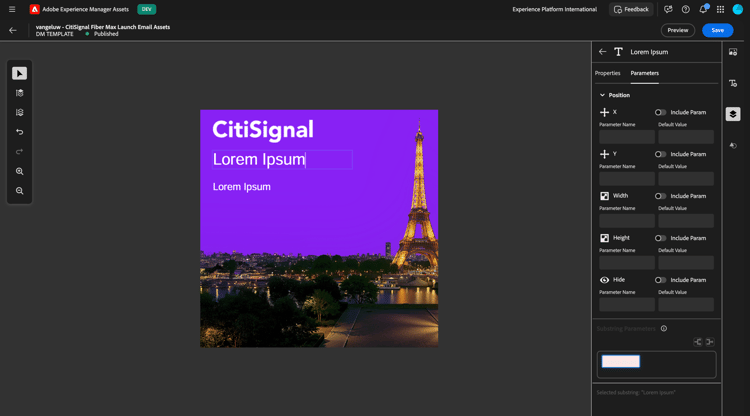The width and height of the screenshot is (750, 416).
Task: Open the notifications bell
Action: (x=703, y=9)
